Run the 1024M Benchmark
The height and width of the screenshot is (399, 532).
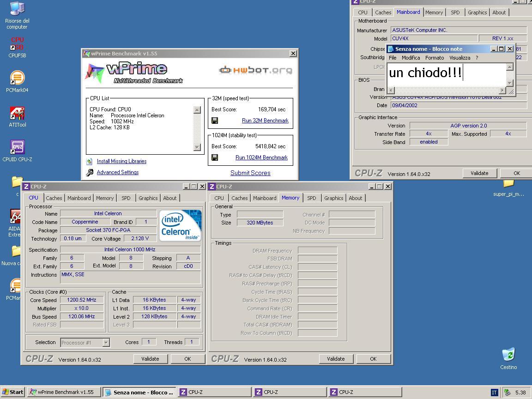tap(261, 157)
